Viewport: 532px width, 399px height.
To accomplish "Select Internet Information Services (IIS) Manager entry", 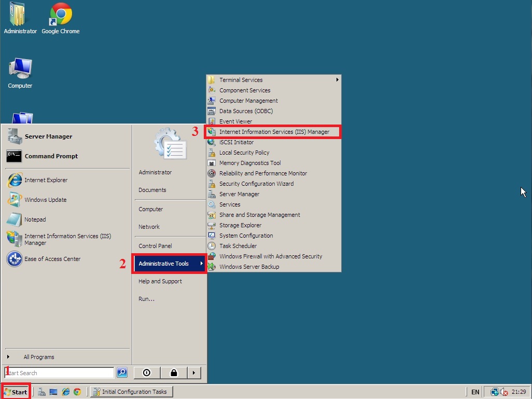I will pyautogui.click(x=273, y=132).
